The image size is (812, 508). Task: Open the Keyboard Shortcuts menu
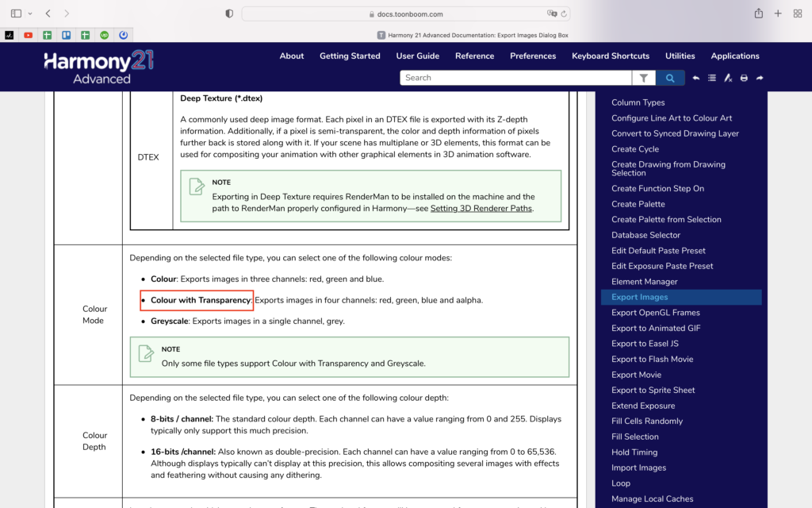611,56
